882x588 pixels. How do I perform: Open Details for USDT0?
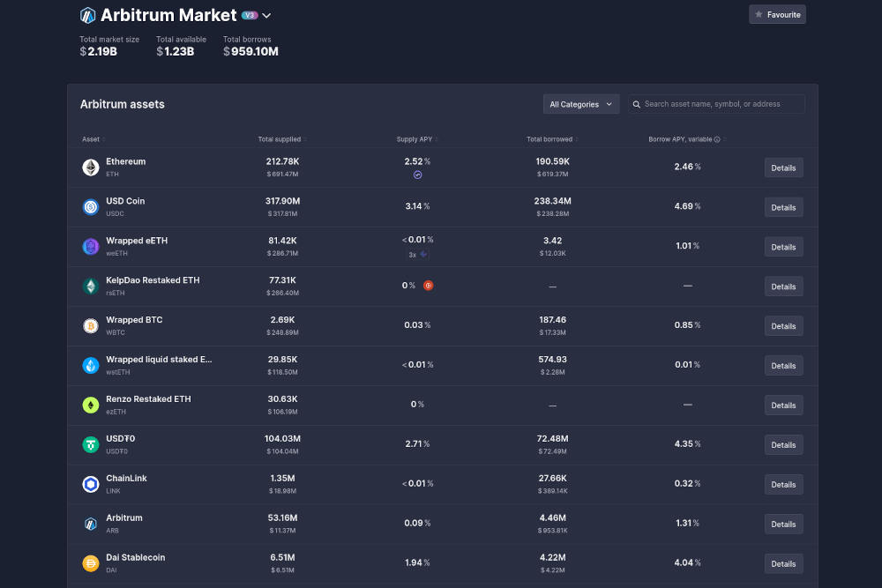[783, 444]
